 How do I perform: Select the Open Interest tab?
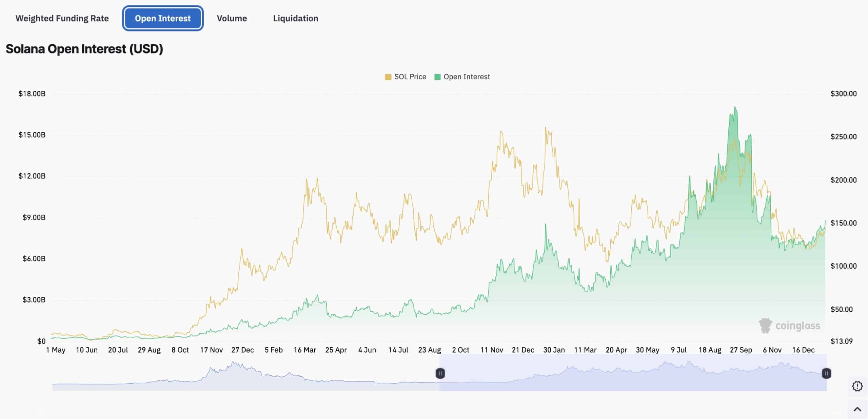click(163, 18)
